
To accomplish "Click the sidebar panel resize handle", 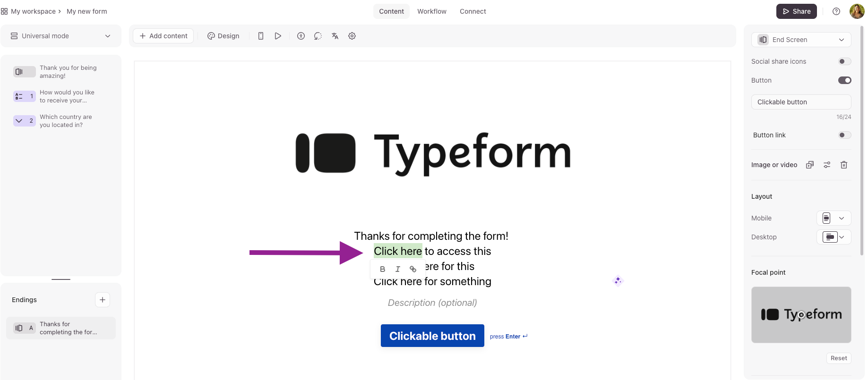I will click(61, 279).
